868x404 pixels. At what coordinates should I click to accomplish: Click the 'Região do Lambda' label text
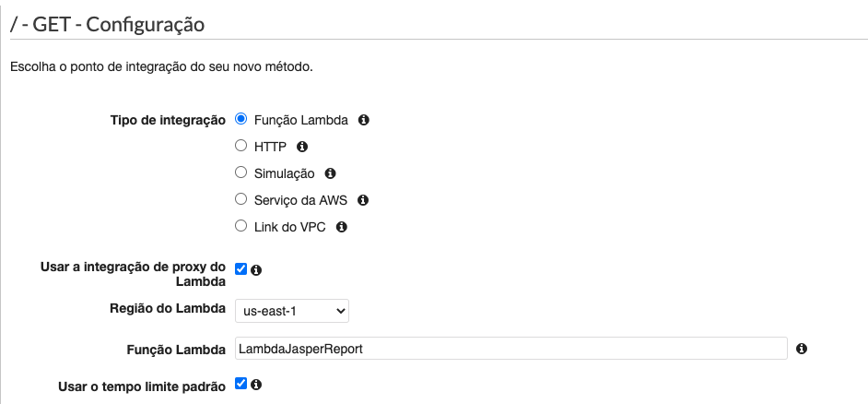coord(168,309)
